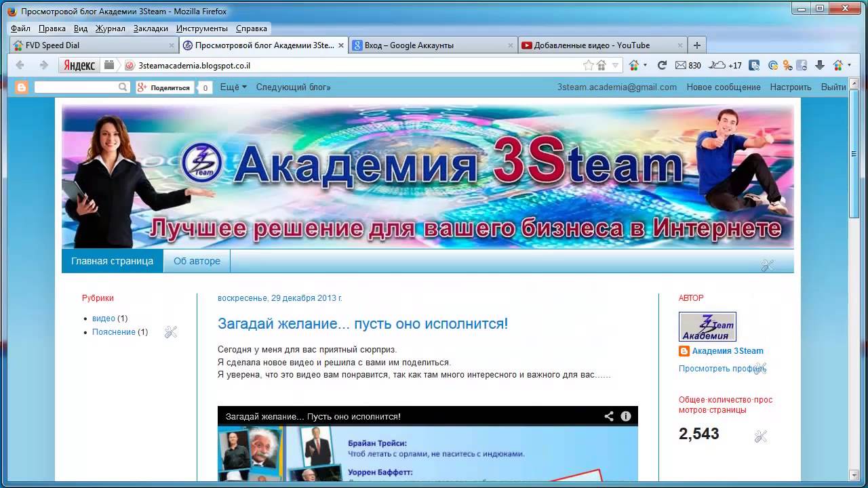Click the info icon on the embedded video
This screenshot has height=488, width=868.
pos(626,417)
